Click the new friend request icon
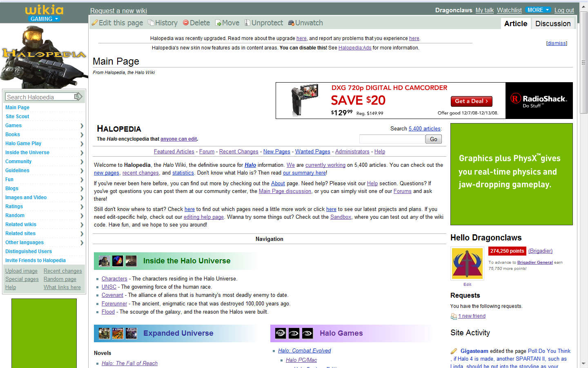 [454, 316]
